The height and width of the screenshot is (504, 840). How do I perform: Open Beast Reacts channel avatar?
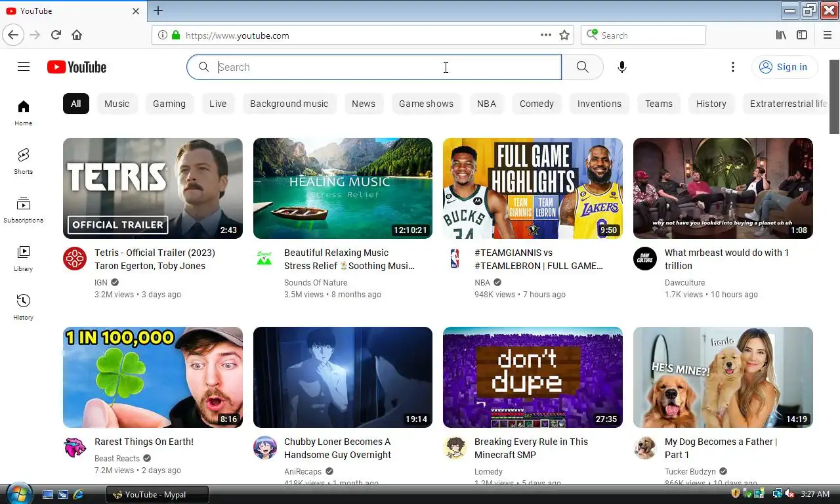click(75, 448)
